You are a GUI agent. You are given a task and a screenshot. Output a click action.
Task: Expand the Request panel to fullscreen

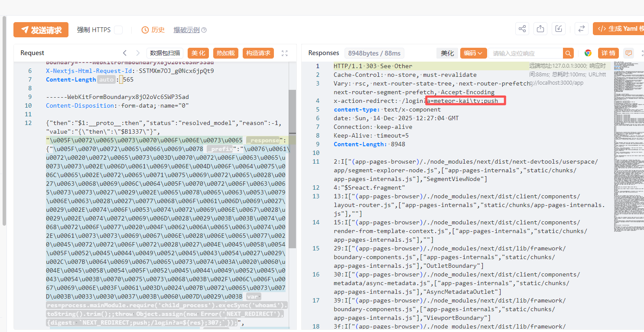pos(285,53)
